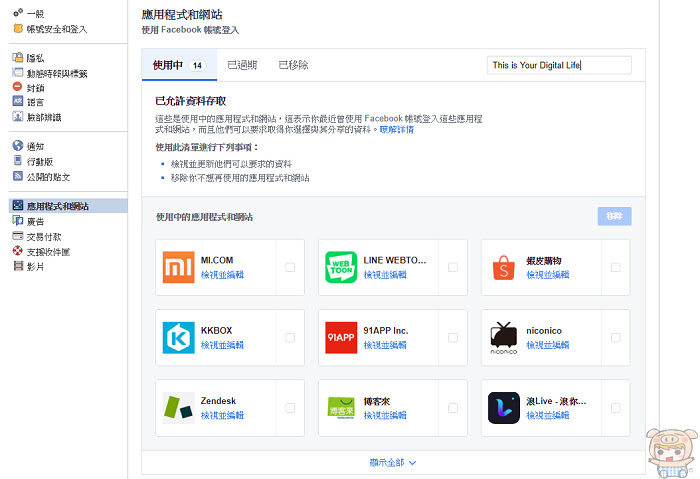Open 檢視並編輯 under MI.COM
Viewport: 700px width, 479px height.
tap(222, 275)
